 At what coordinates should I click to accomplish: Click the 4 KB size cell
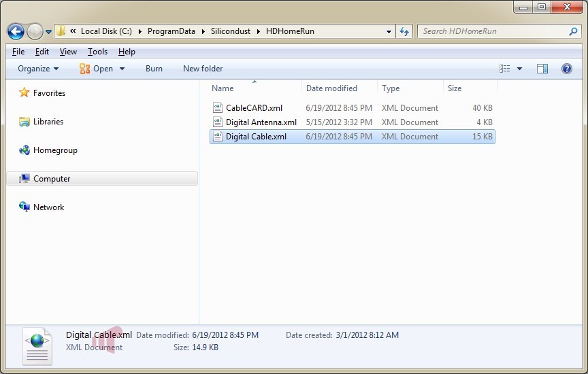pyautogui.click(x=485, y=122)
